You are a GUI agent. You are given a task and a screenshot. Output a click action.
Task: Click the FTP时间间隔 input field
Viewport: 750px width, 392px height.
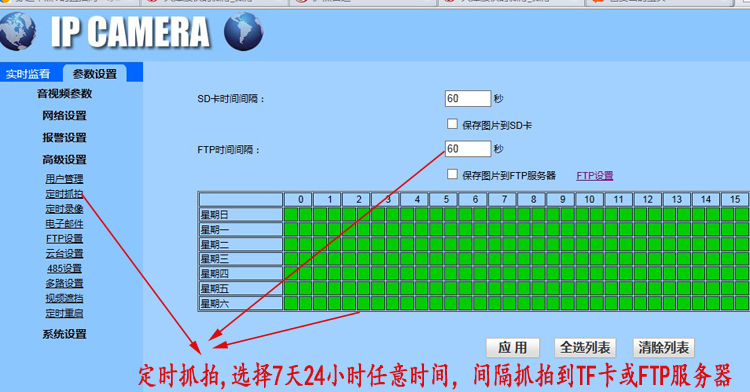click(x=468, y=149)
